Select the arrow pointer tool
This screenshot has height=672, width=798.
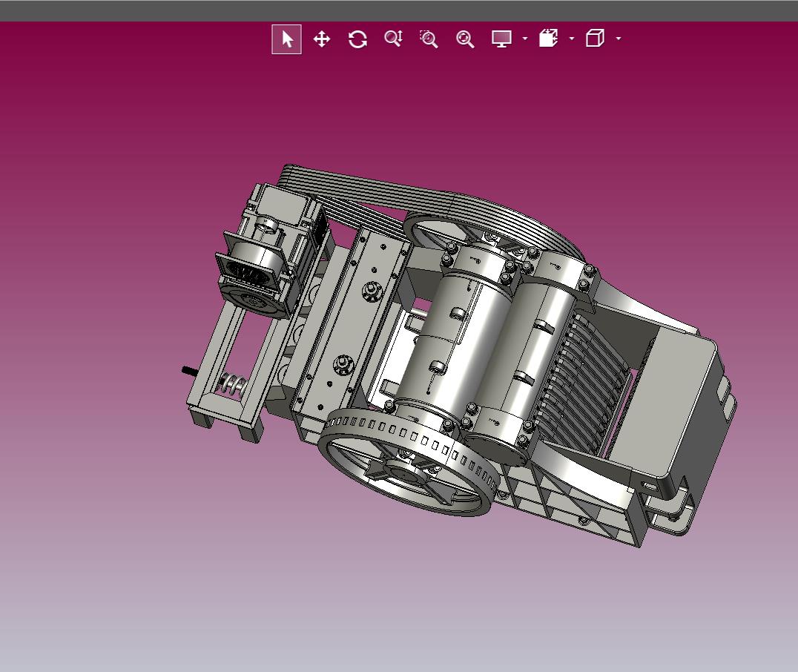pyautogui.click(x=286, y=39)
